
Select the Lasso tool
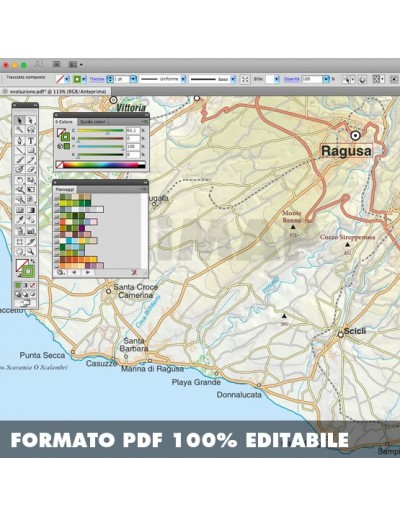31,130
